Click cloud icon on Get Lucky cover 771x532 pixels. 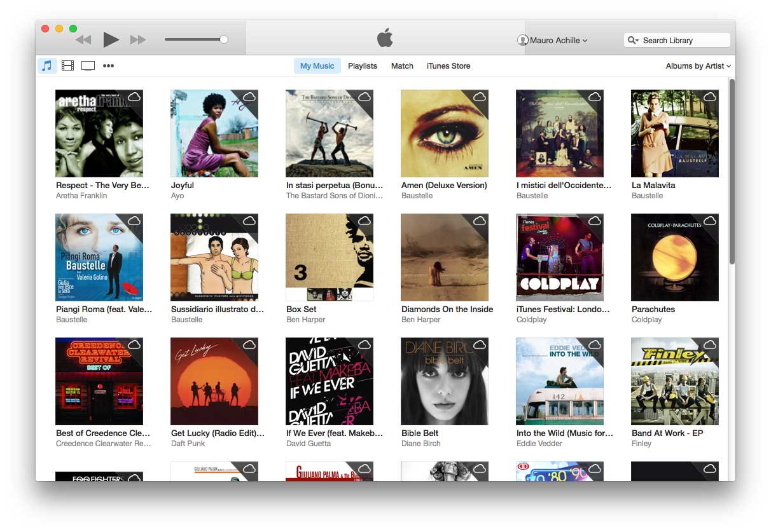point(249,345)
